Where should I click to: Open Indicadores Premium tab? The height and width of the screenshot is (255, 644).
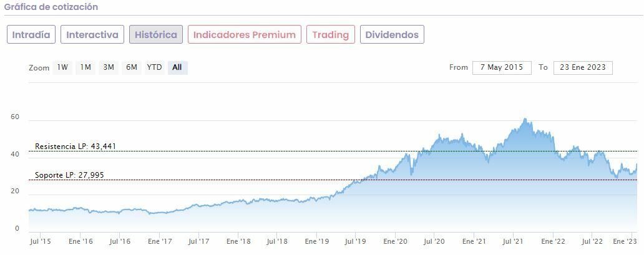pos(245,34)
